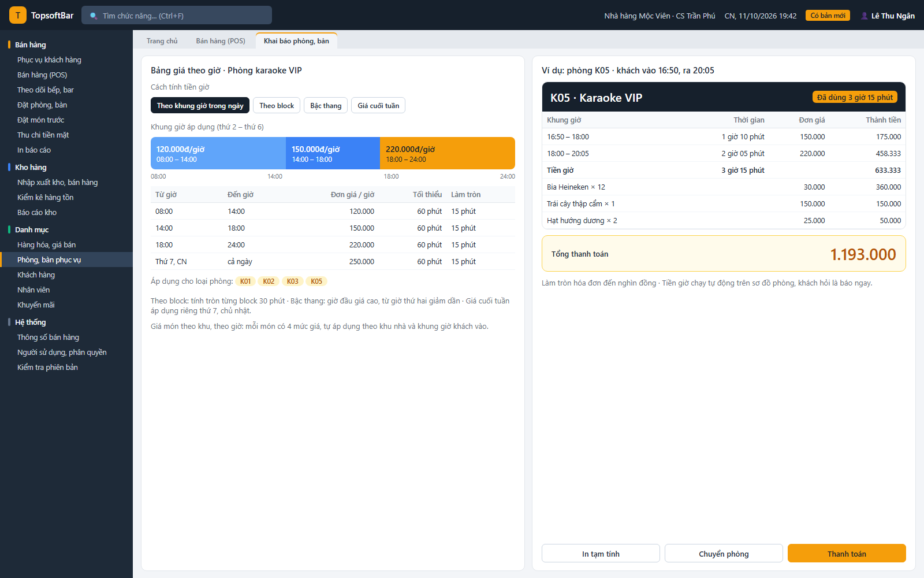The image size is (924, 578).
Task: Click the 1.193.000 total amount
Action: click(x=863, y=254)
